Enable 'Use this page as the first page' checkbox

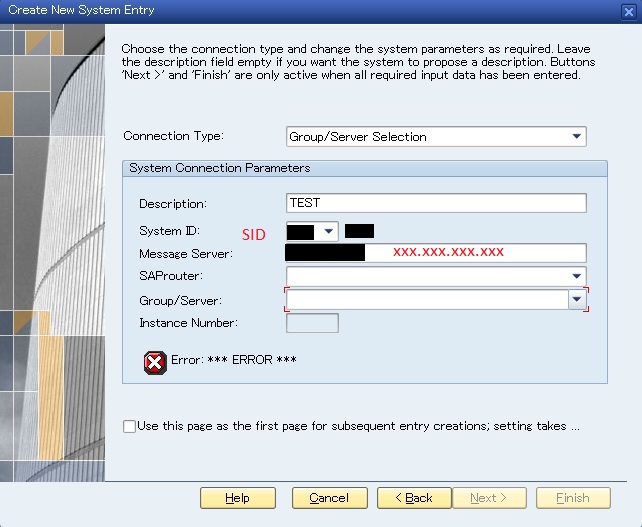[129, 426]
